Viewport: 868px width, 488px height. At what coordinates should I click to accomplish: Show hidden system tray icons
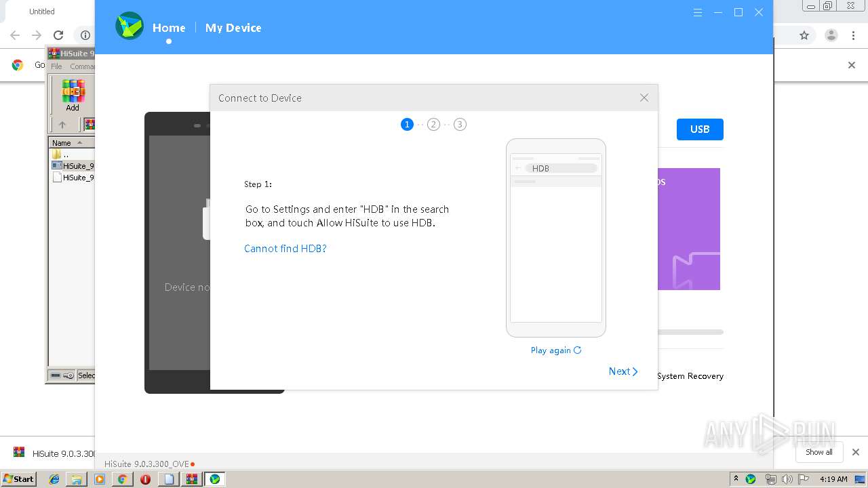coord(736,479)
